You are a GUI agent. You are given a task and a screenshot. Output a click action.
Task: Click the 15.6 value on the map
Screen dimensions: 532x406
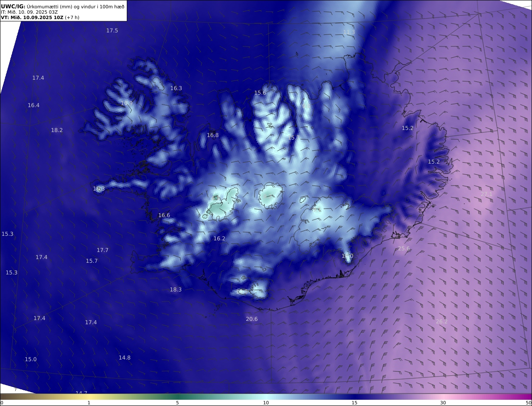click(x=260, y=93)
